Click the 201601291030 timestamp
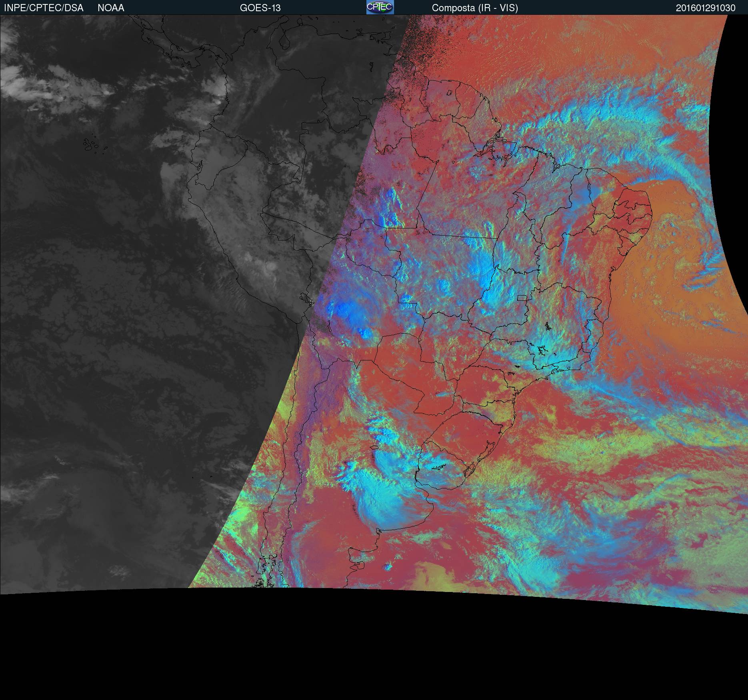 click(x=706, y=8)
